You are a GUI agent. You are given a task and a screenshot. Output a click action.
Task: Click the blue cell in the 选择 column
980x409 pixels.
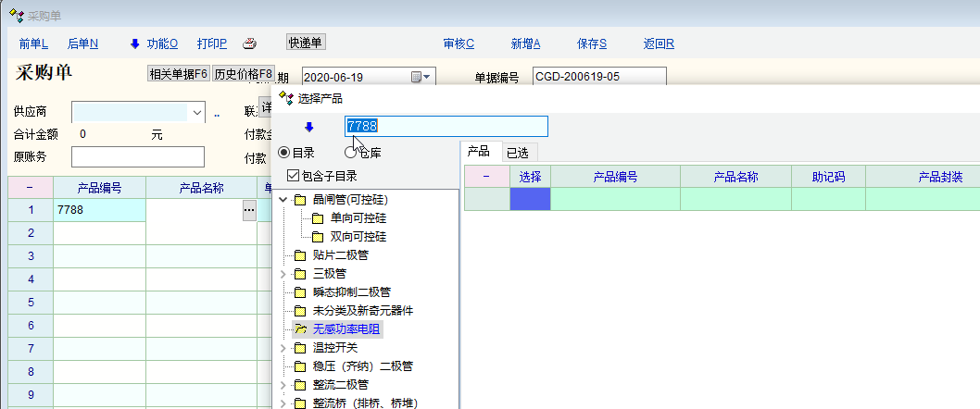point(530,199)
